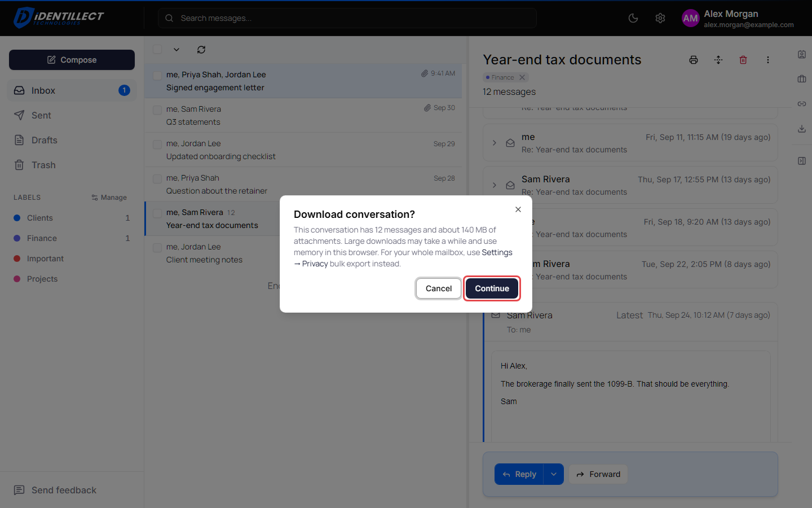Check the Updated onboarding checklist message

coord(157,144)
